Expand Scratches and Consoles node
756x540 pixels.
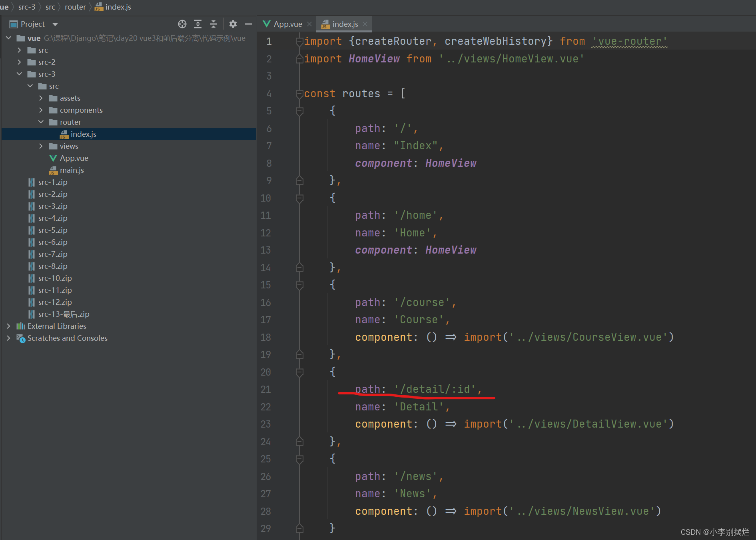(8, 338)
